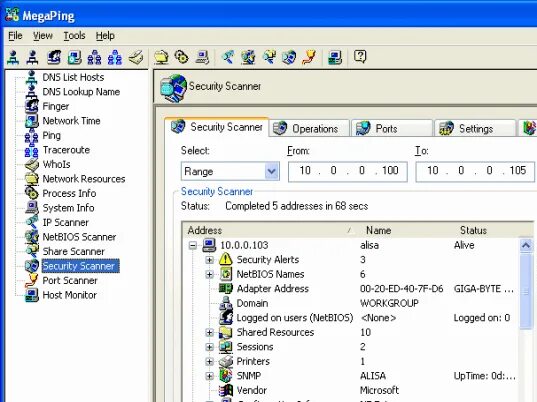
Task: Click the Network Time toolbar icon
Action: click(x=74, y=57)
